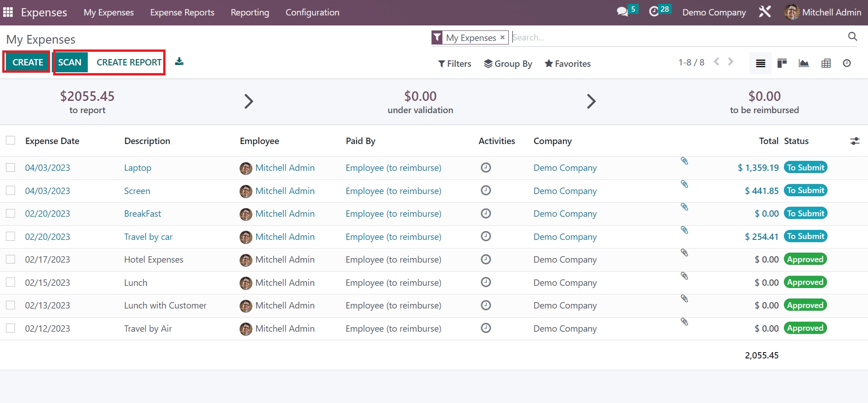The width and height of the screenshot is (868, 403).
Task: Open the Configuration menu
Action: click(312, 12)
